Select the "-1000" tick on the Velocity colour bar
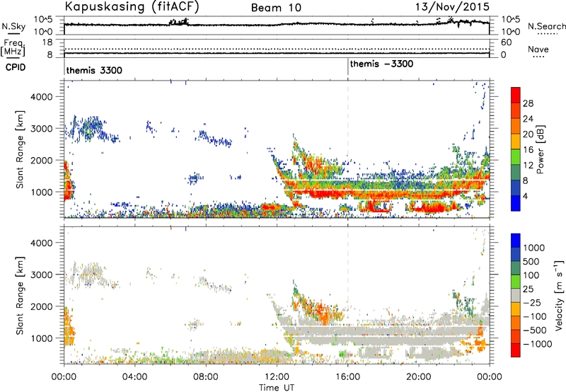The height and width of the screenshot is (392, 566). point(538,344)
